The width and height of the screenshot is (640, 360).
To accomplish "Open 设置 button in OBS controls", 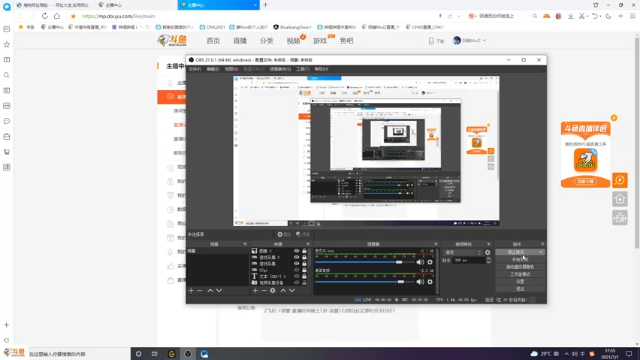I will [520, 282].
